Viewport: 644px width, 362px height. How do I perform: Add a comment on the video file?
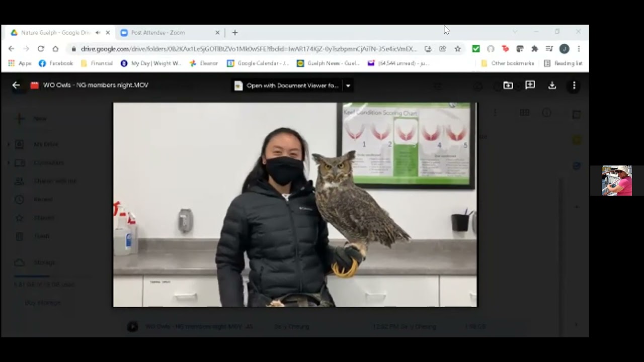pyautogui.click(x=530, y=85)
